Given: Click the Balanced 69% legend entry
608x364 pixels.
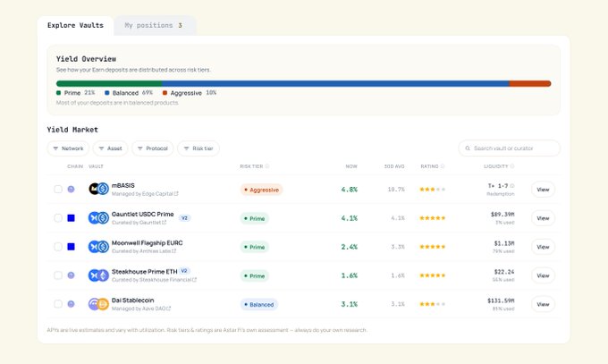Looking at the screenshot, I should 129,93.
